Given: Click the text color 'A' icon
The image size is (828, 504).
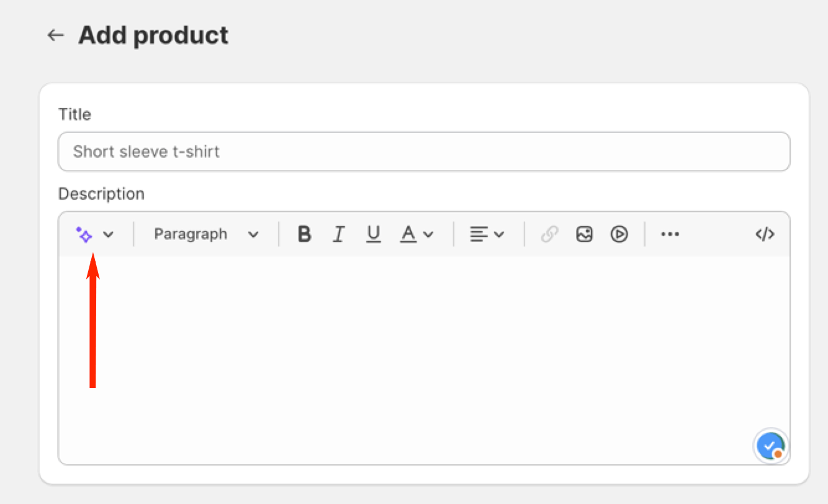Looking at the screenshot, I should click(x=408, y=235).
